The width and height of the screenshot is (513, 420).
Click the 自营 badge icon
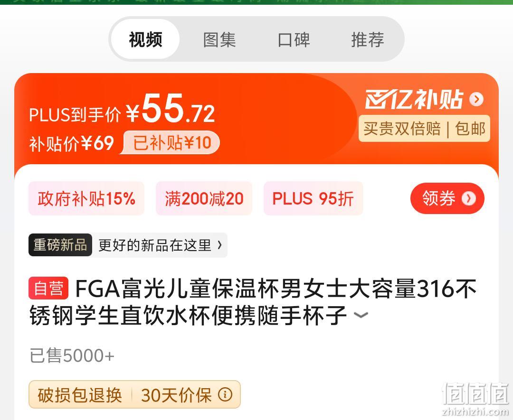(x=48, y=288)
